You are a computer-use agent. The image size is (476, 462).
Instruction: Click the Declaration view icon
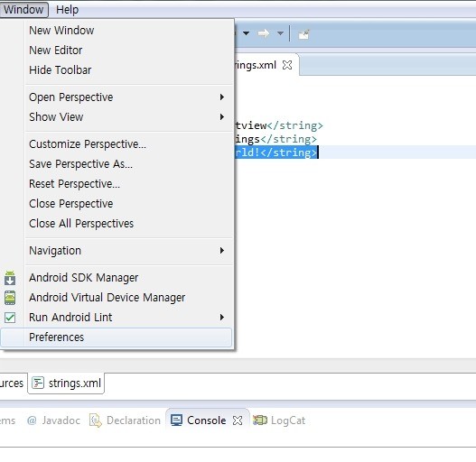click(96, 420)
